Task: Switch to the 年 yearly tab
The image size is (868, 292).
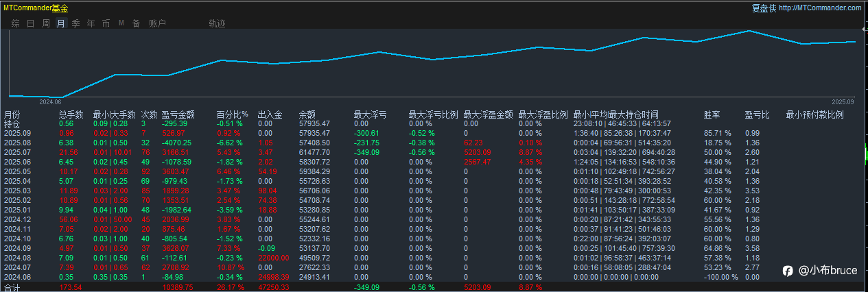Action: [x=91, y=23]
